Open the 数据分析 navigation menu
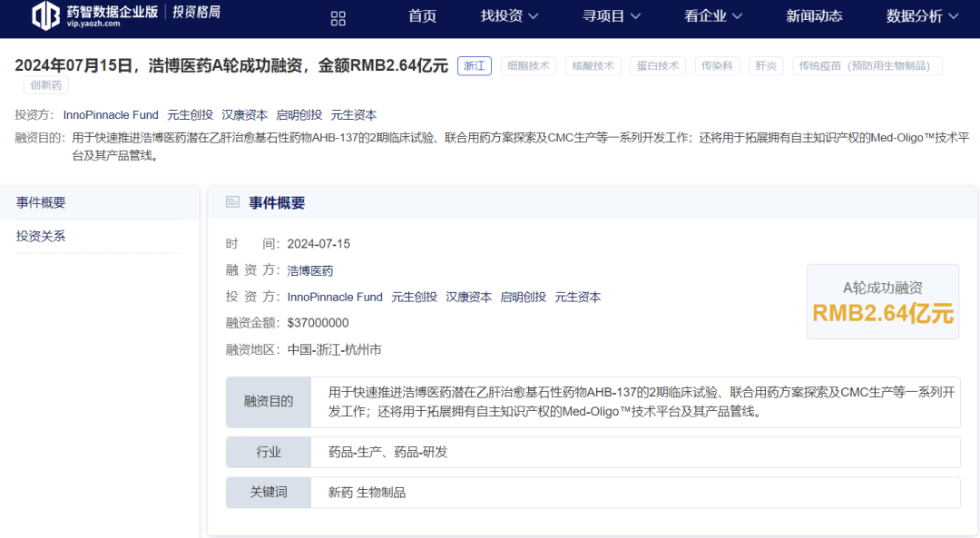Image resolution: width=980 pixels, height=538 pixels. point(923,16)
